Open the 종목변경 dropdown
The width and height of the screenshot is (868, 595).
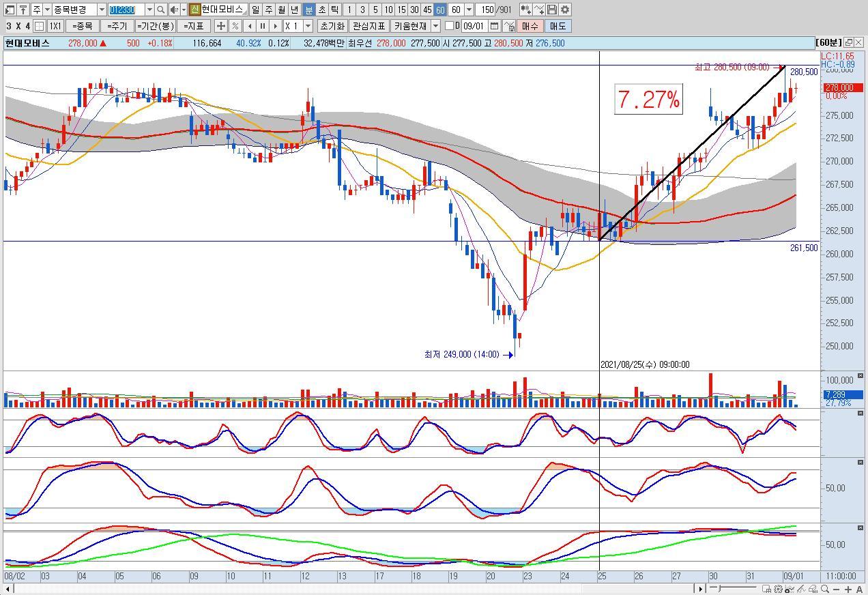[x=102, y=10]
